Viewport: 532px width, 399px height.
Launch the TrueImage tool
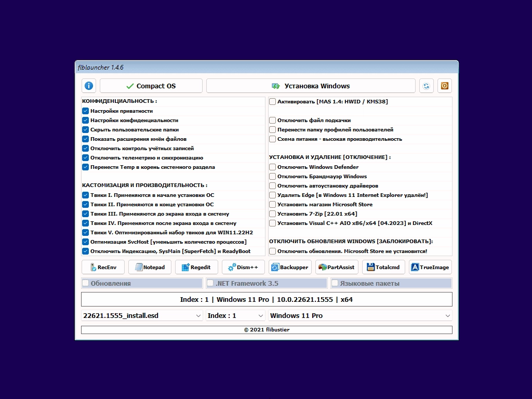pyautogui.click(x=431, y=268)
